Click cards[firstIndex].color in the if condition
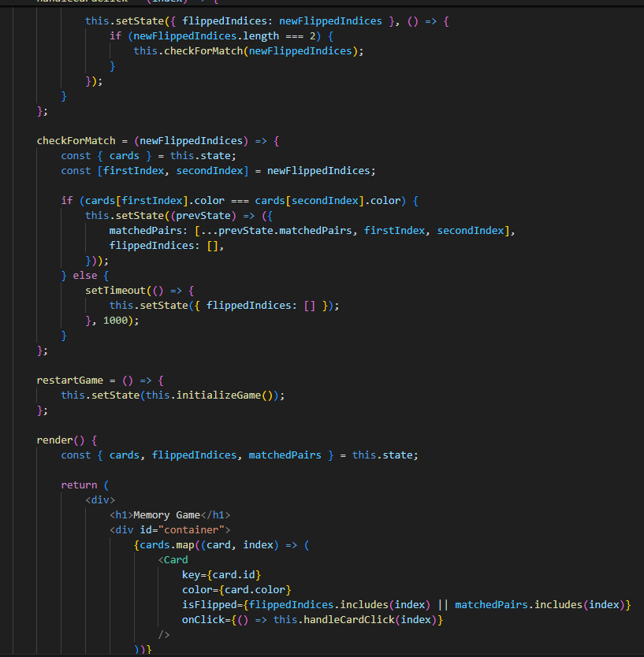Image resolution: width=644 pixels, height=657 pixels. point(154,201)
